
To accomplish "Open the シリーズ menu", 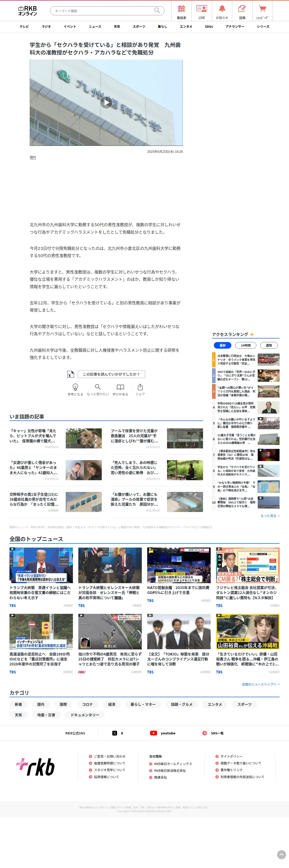I will (x=263, y=27).
